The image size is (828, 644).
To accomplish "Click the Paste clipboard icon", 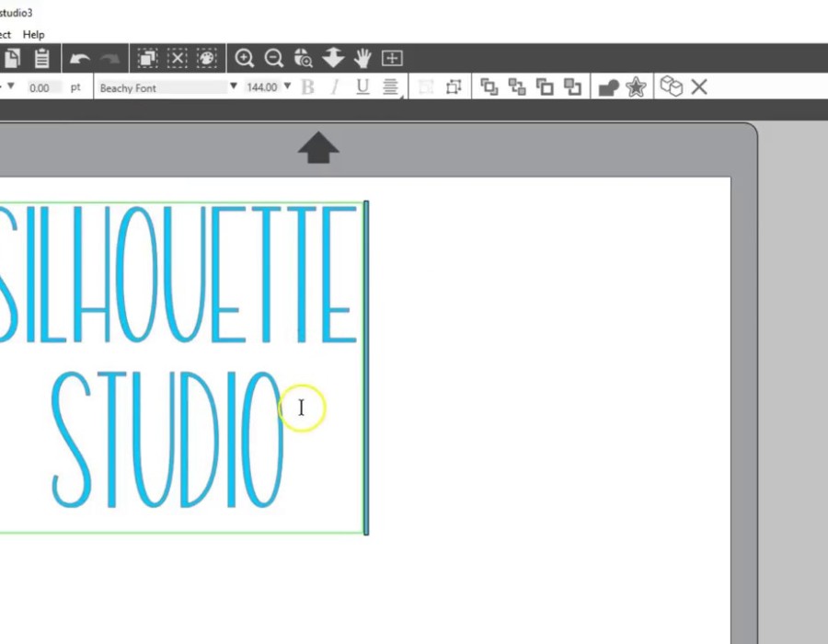I will (x=41, y=58).
